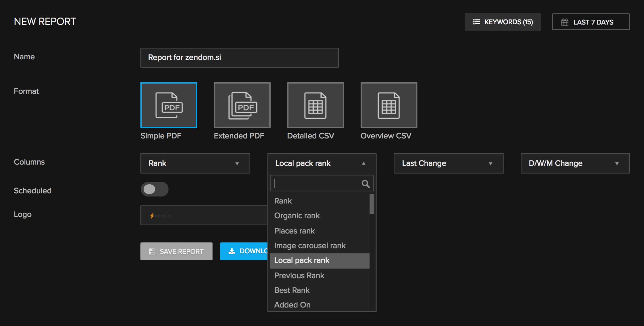Viewport: 644px width, 326px height.
Task: Enable the Scheduled toggle switch
Action: point(154,189)
